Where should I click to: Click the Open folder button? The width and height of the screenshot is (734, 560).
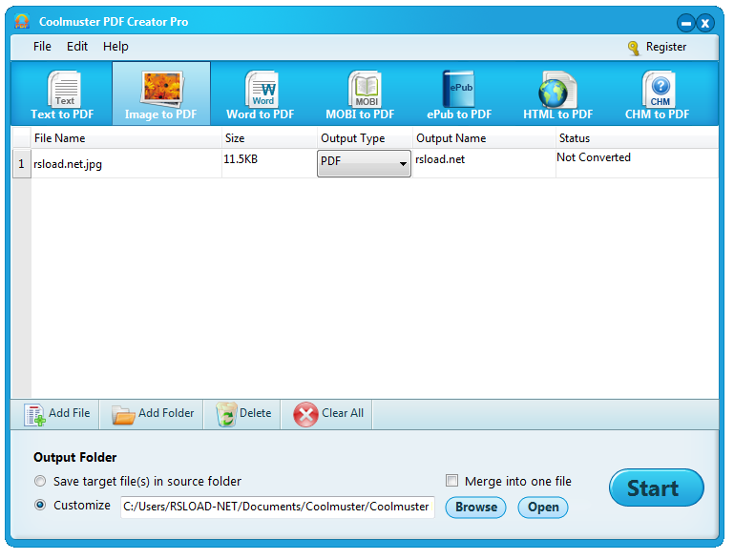tap(543, 508)
